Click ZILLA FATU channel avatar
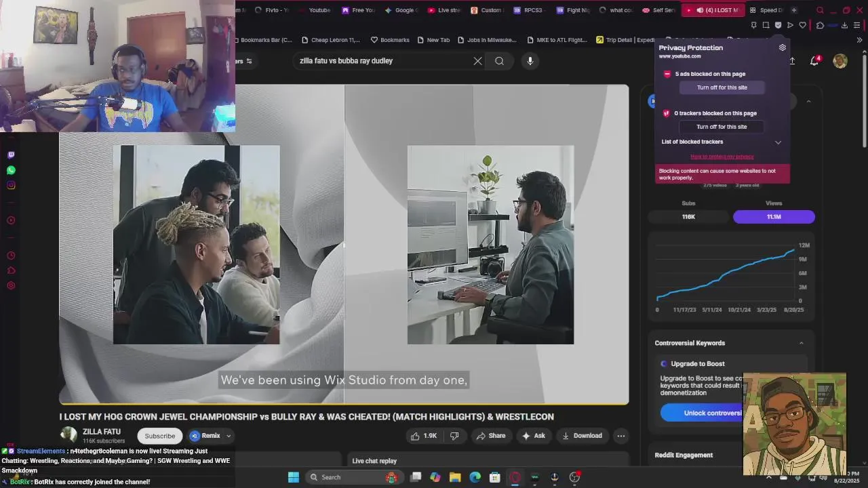This screenshot has width=868, height=488. click(68, 436)
